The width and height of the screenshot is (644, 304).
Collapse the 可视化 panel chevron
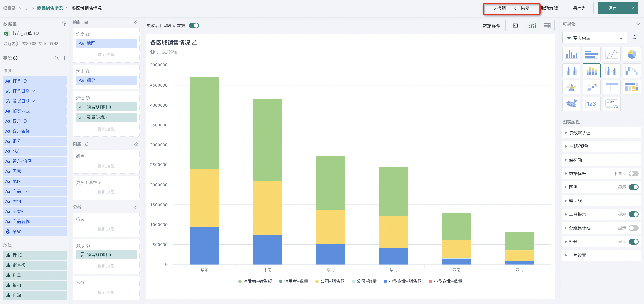pos(638,24)
